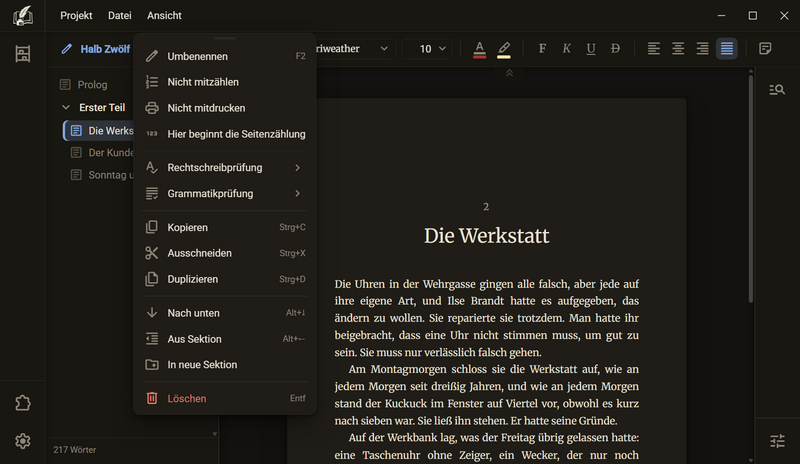Open the search panel icon on right
Image resolution: width=800 pixels, height=464 pixels.
click(777, 90)
